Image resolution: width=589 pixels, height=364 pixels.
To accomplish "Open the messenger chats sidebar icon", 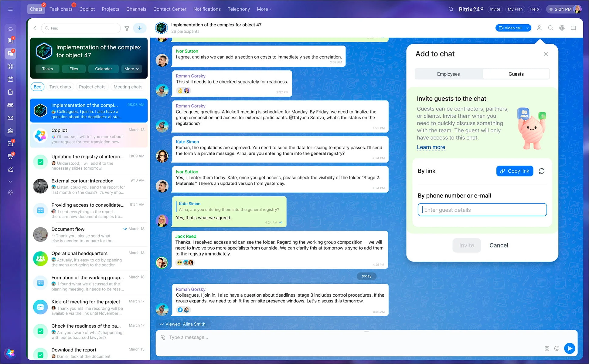I will click(10, 54).
